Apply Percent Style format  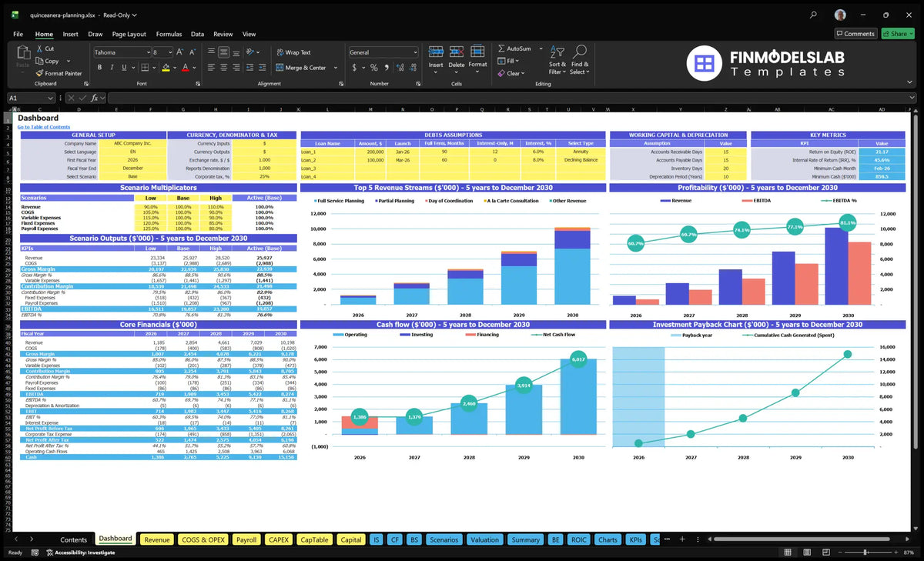tap(374, 68)
